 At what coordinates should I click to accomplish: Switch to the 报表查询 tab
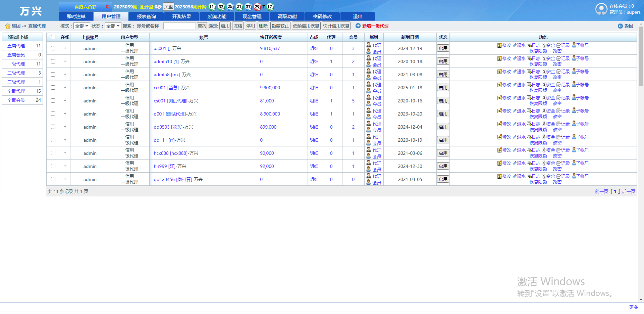pyautogui.click(x=146, y=16)
